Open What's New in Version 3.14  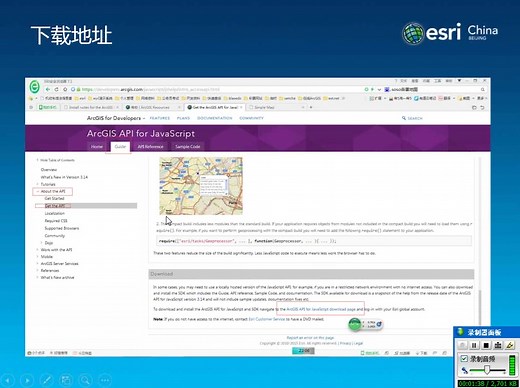64,177
